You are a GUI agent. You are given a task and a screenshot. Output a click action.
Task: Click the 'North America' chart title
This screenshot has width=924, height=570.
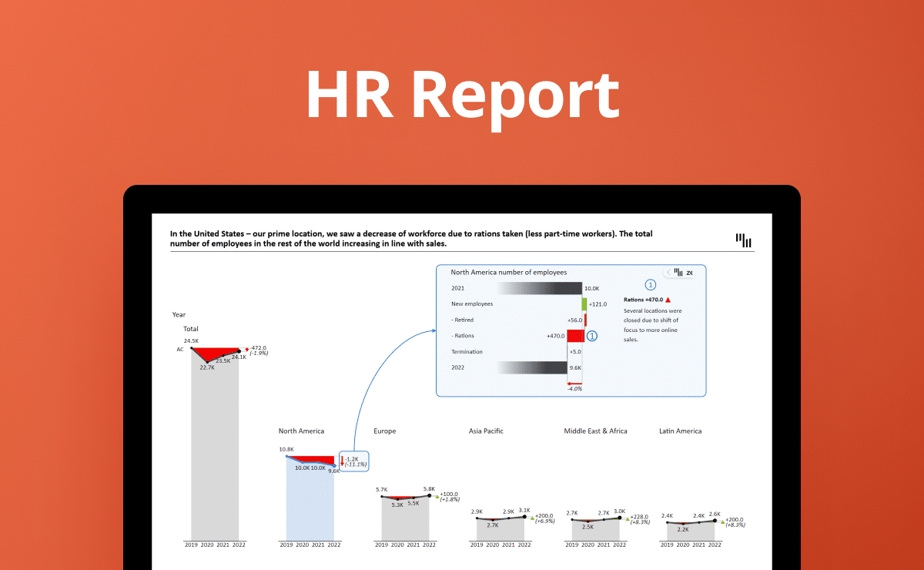click(x=301, y=431)
